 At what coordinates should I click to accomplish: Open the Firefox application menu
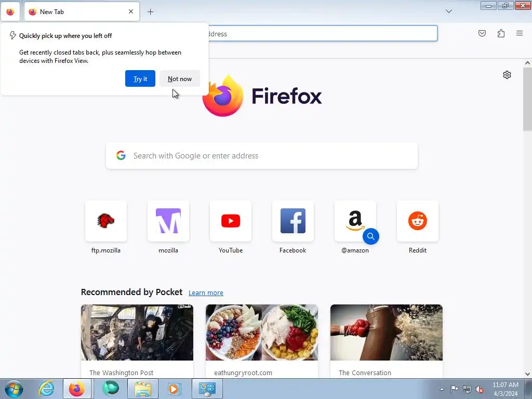520,33
